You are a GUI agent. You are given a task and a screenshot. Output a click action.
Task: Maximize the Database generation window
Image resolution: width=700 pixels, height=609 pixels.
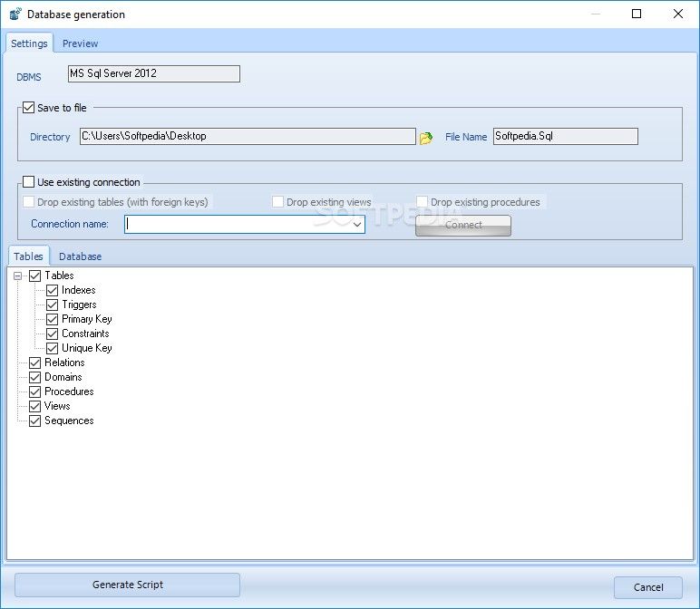[x=637, y=14]
